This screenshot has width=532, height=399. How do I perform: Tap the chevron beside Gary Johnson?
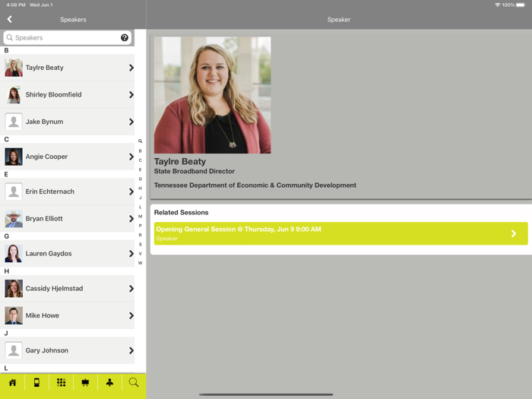[131, 350]
